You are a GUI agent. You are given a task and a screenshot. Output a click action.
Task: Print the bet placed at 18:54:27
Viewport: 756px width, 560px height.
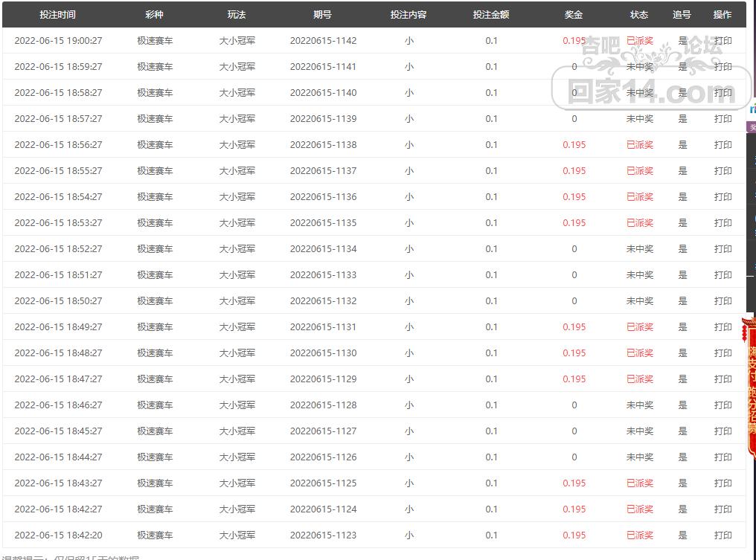pyautogui.click(x=723, y=196)
